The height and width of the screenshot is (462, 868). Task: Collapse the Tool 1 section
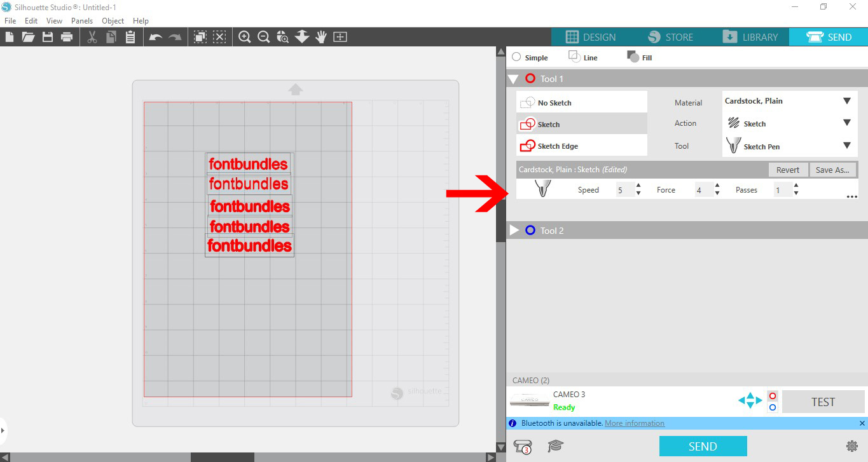pos(514,79)
